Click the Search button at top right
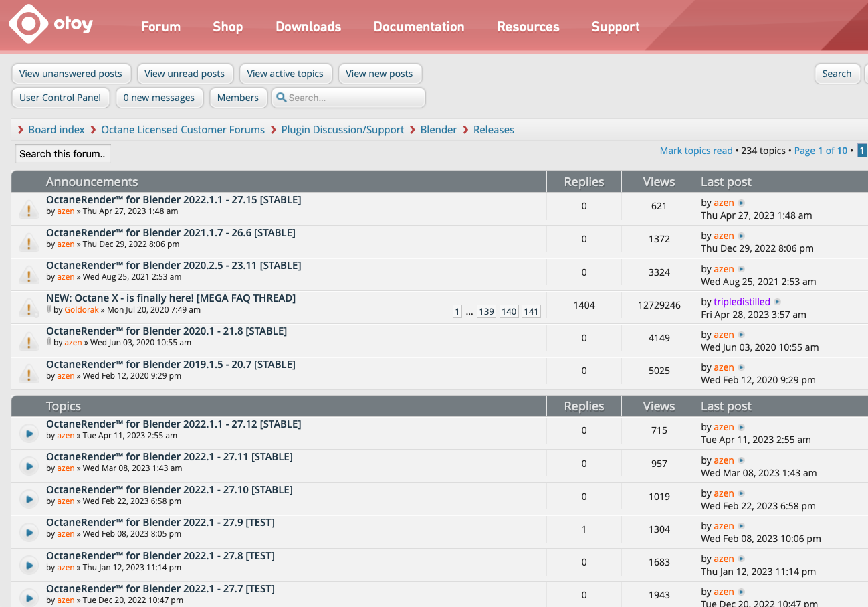This screenshot has height=607, width=868. 837,74
